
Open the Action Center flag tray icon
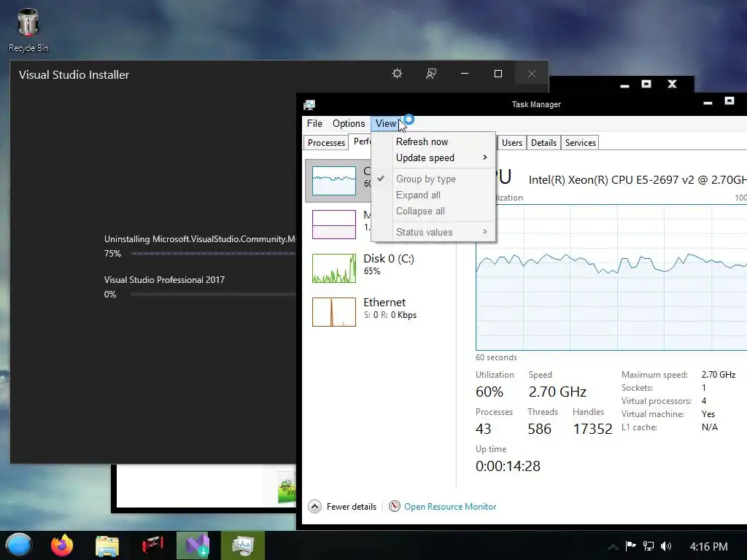(631, 545)
